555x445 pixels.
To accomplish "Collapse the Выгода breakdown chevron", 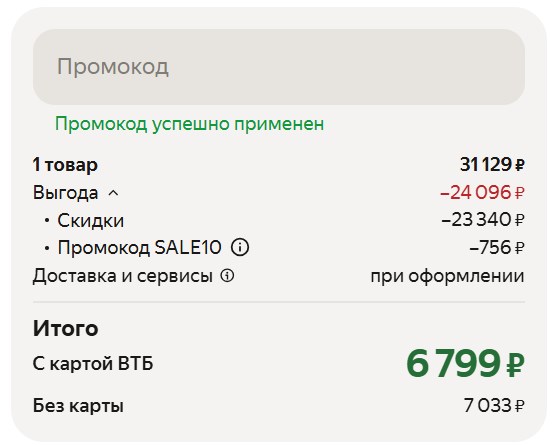I will (x=113, y=193).
